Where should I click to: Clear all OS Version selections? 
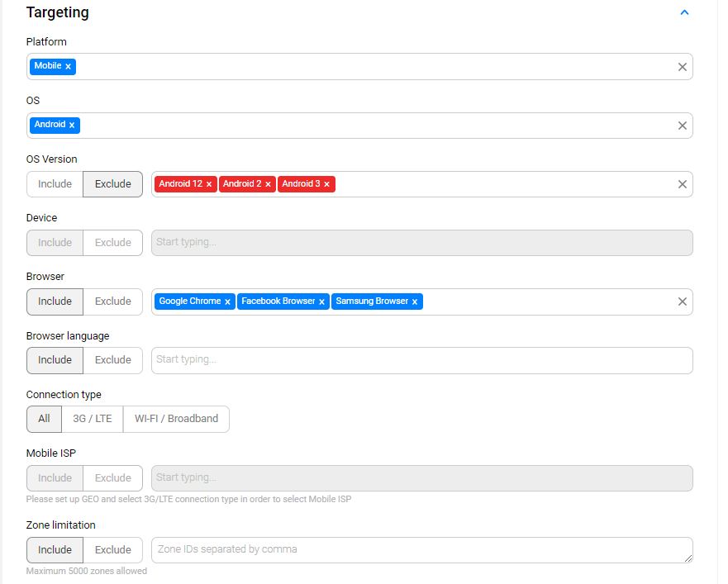[x=682, y=184]
